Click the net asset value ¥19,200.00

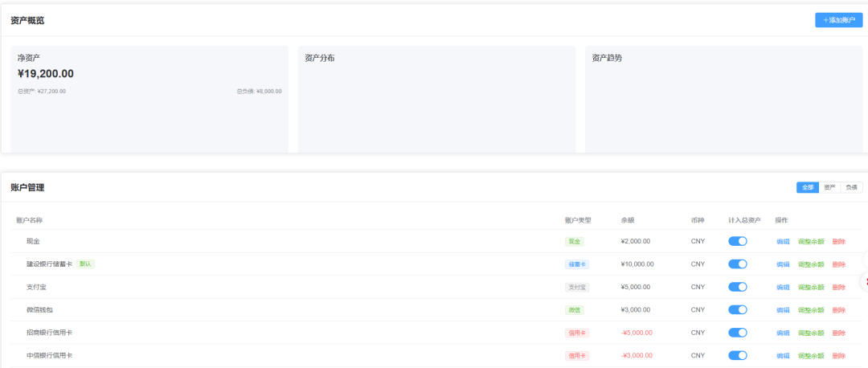pos(45,74)
